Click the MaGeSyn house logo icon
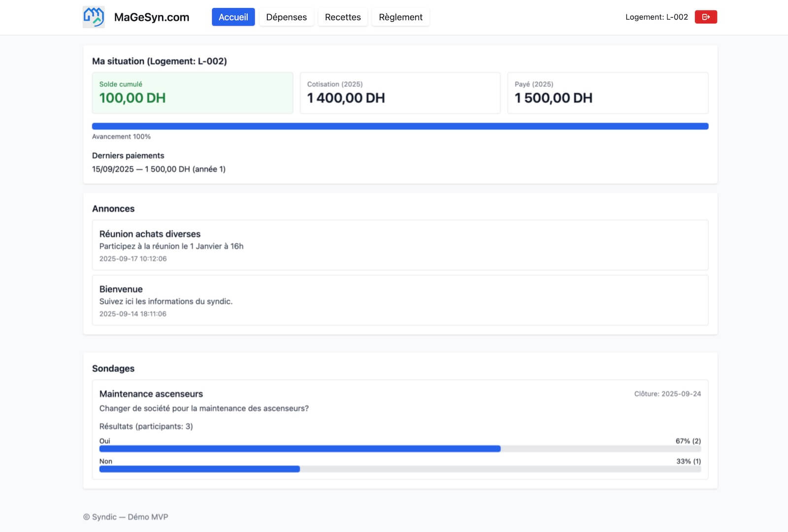The width and height of the screenshot is (788, 532). click(x=94, y=17)
